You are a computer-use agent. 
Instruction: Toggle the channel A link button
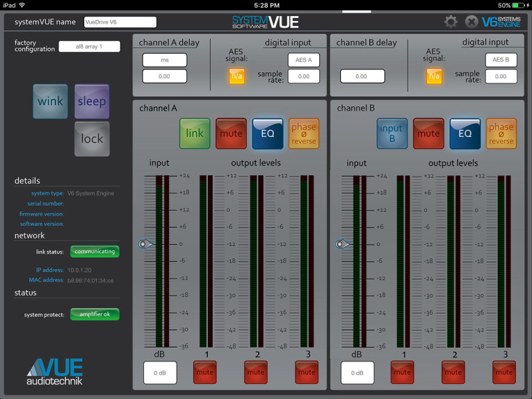point(195,133)
